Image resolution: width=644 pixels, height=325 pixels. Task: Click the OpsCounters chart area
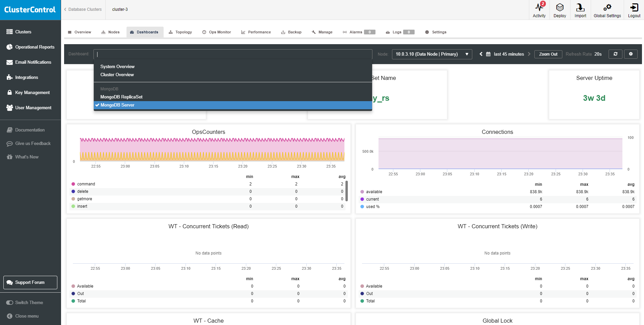(x=212, y=149)
